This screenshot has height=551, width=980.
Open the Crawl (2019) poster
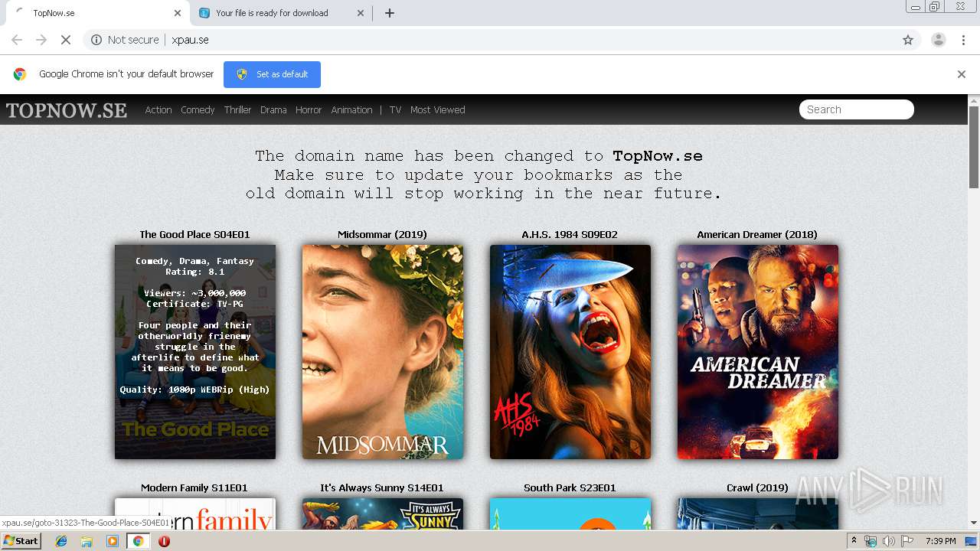pyautogui.click(x=758, y=514)
